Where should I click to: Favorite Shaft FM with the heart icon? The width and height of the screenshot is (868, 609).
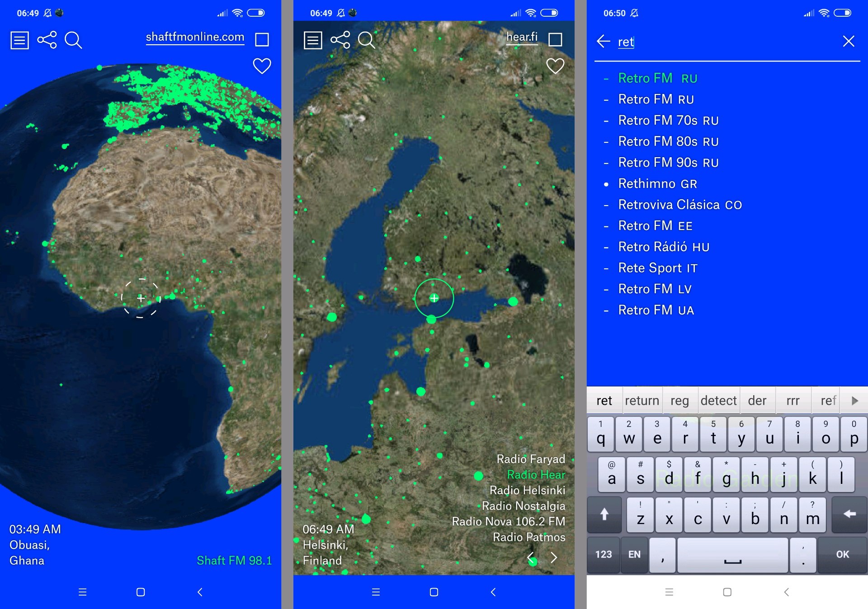click(262, 66)
